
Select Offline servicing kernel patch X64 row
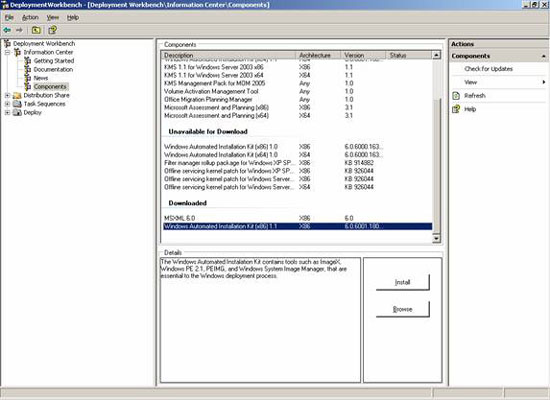point(297,187)
